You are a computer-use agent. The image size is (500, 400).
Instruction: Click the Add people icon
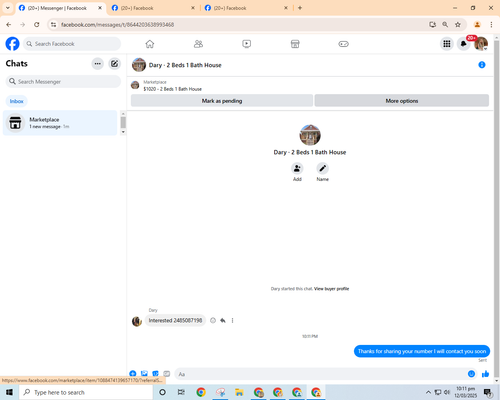(297, 169)
